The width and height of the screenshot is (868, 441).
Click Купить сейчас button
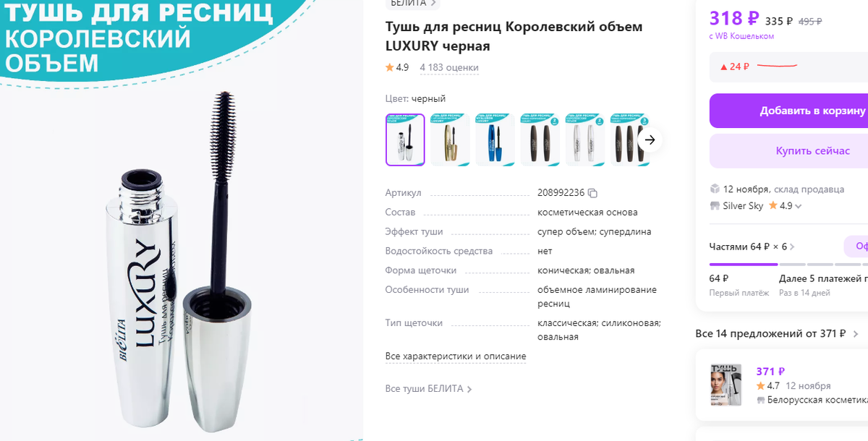(x=788, y=150)
